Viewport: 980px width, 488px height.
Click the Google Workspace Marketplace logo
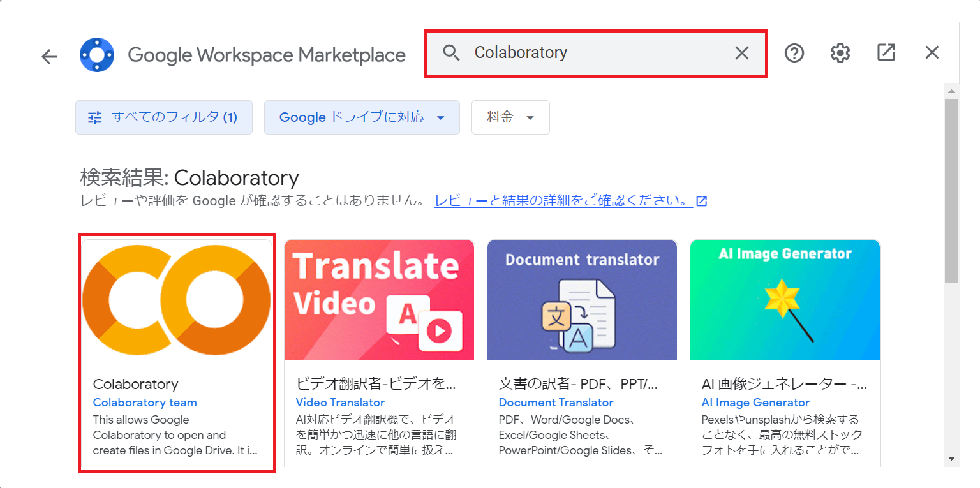[x=97, y=54]
